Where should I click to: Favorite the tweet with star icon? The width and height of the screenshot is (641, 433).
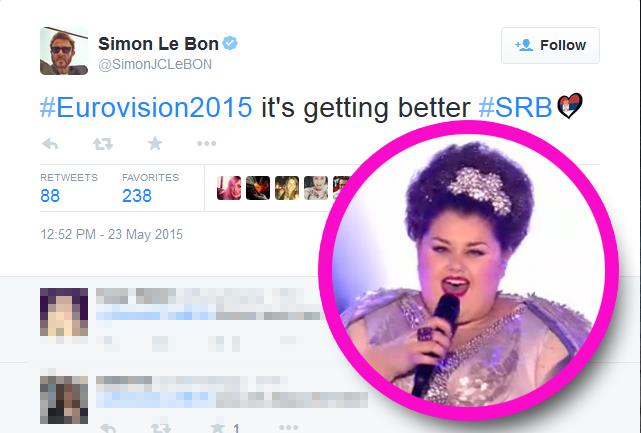[x=155, y=144]
